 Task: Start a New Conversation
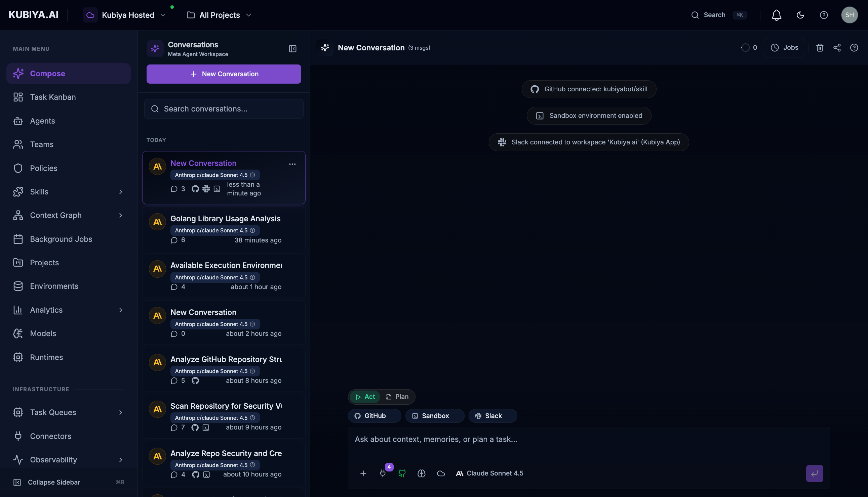pos(224,74)
